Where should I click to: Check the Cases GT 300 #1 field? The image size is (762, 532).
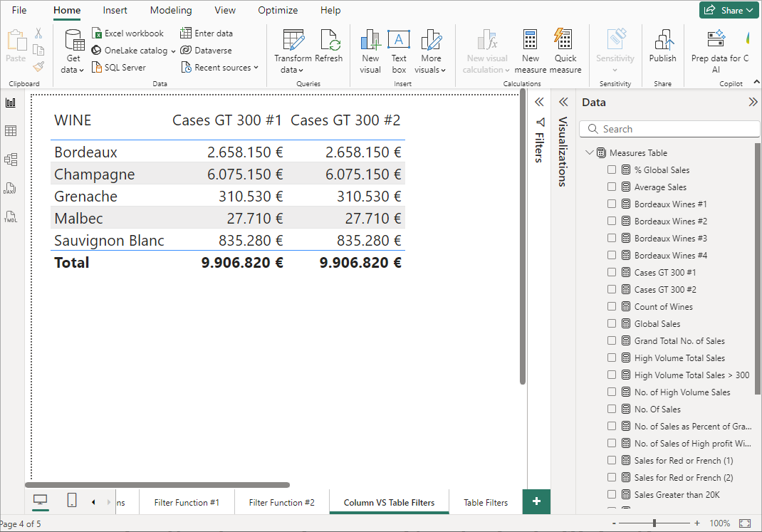[612, 272]
